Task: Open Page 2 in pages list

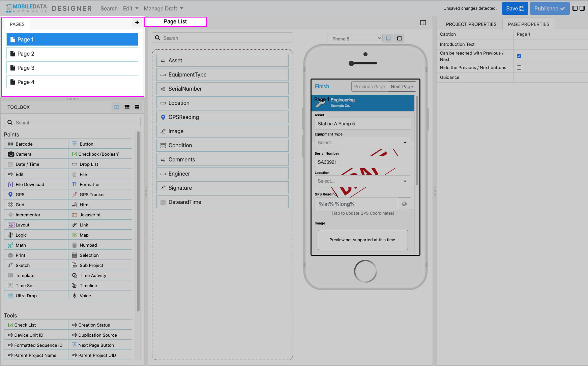Action: click(72, 54)
